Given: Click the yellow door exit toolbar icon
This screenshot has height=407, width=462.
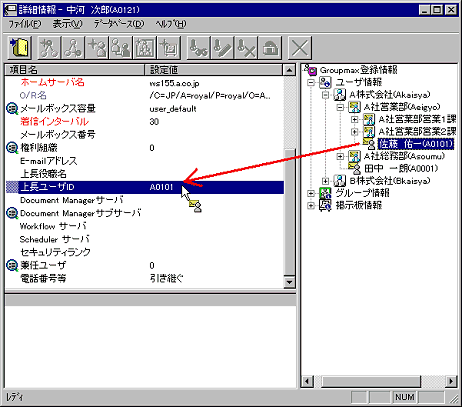Looking at the screenshot, I should pyautogui.click(x=19, y=48).
